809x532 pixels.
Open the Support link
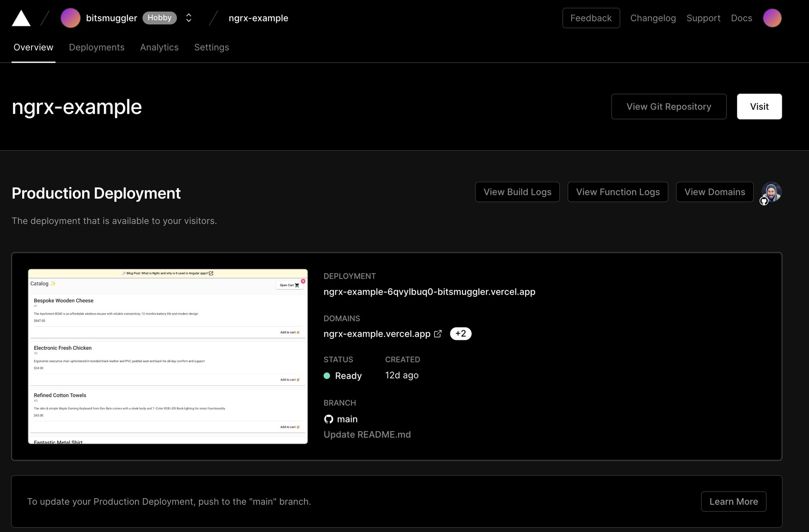click(x=703, y=18)
